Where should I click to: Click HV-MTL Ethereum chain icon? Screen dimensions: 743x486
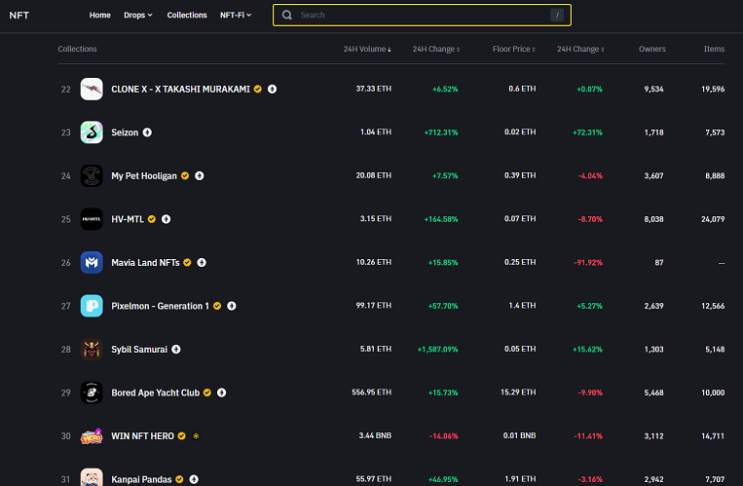(x=166, y=219)
